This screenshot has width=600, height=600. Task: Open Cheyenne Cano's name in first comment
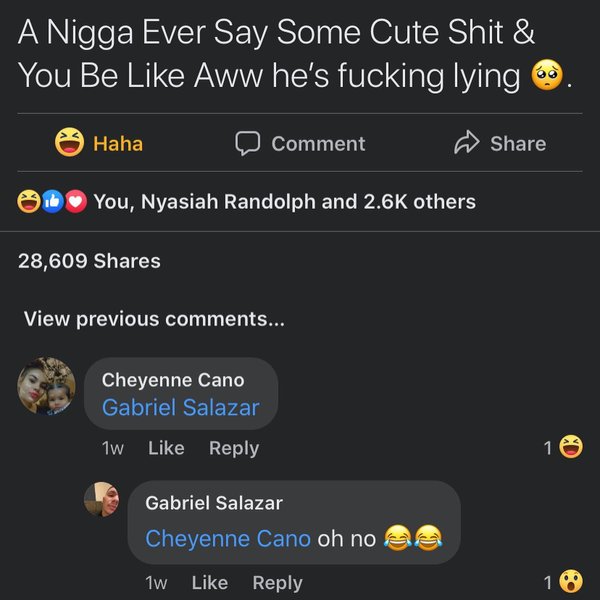click(x=173, y=380)
